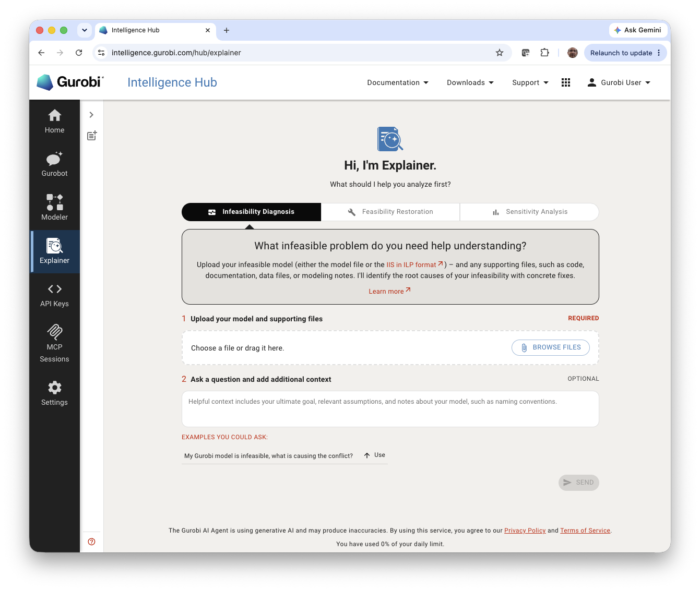Open the Documentation dropdown menu
The height and width of the screenshot is (591, 700).
tap(398, 82)
